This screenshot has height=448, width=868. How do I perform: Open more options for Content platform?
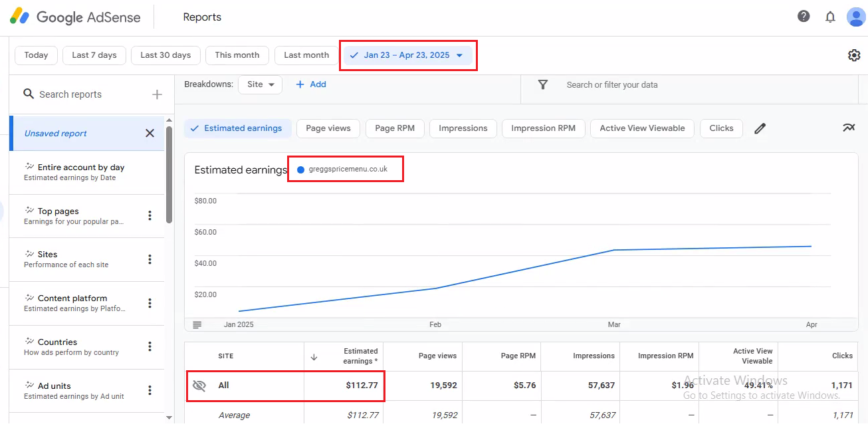coord(150,303)
